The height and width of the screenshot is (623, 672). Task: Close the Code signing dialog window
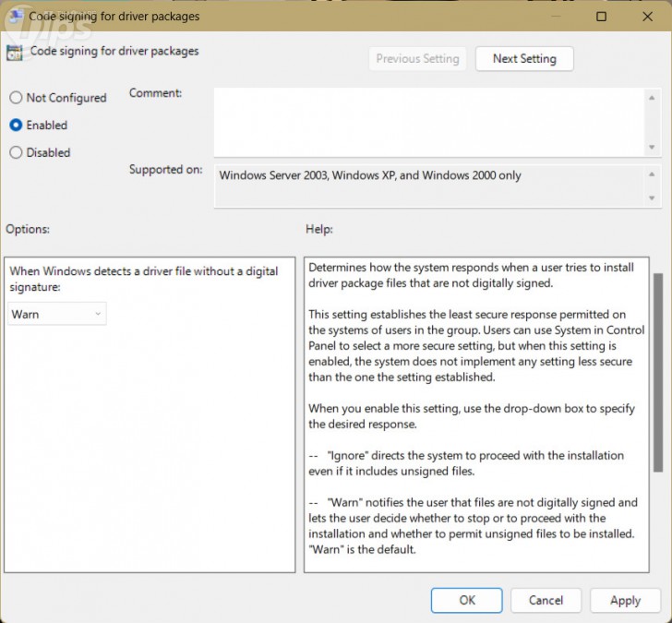coord(648,17)
